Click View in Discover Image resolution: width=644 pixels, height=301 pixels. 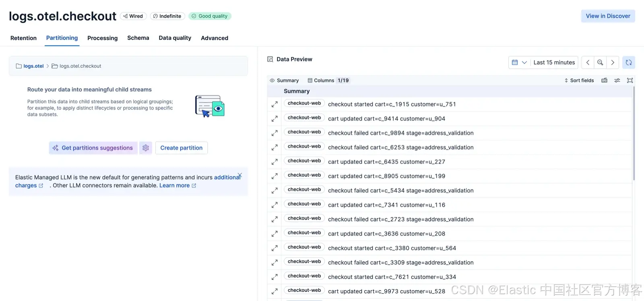608,16
